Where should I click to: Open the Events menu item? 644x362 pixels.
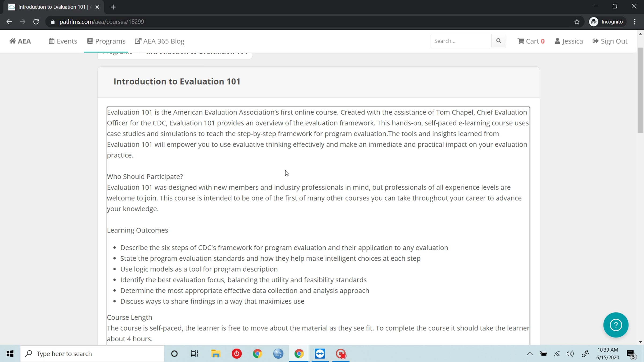tap(63, 41)
